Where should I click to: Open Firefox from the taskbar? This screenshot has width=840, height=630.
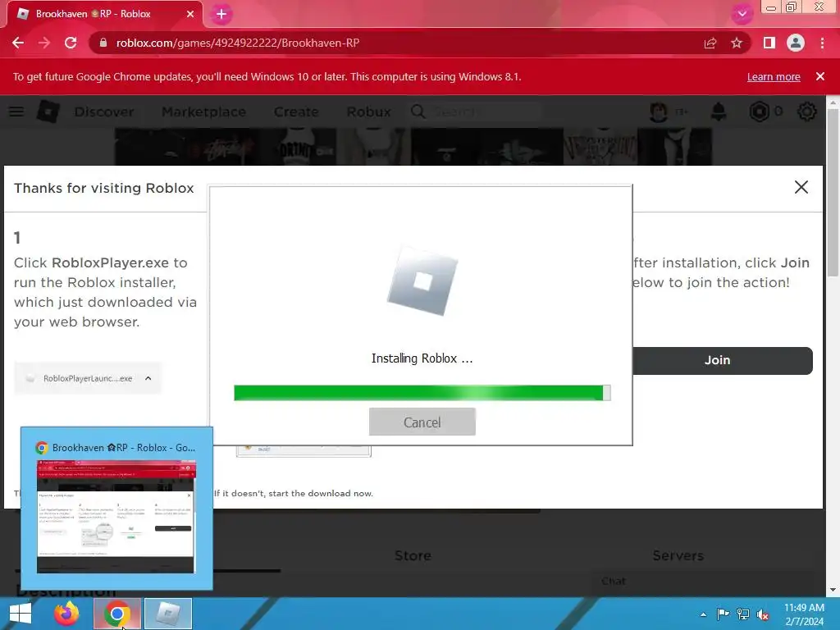click(66, 614)
